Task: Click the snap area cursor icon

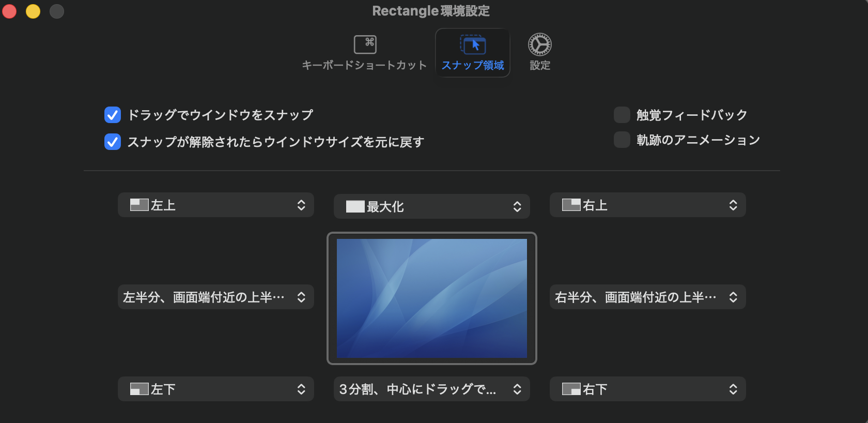Action: tap(473, 44)
